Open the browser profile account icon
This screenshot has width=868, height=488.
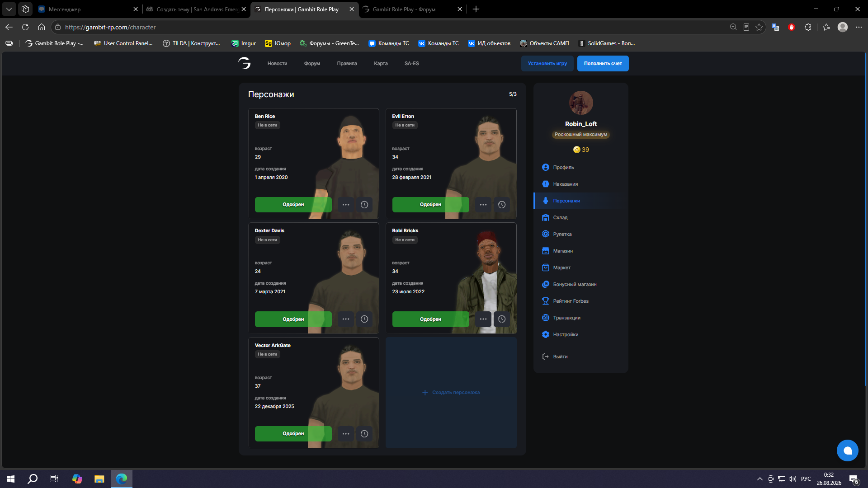(x=842, y=27)
